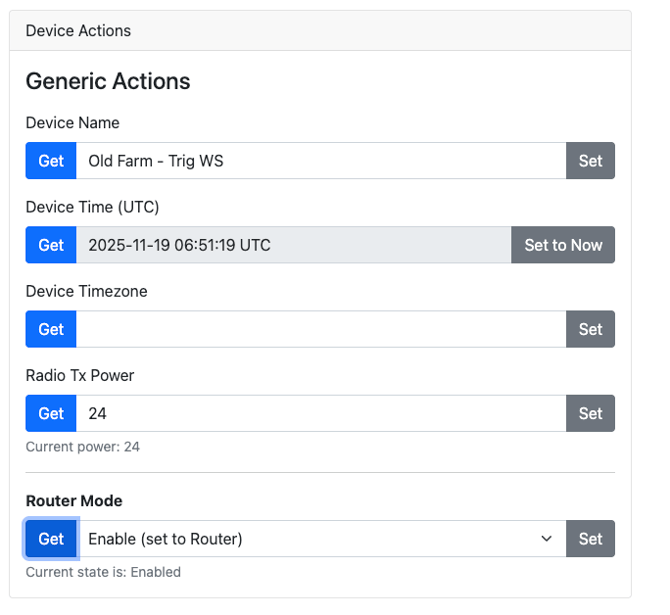Click the Router Mode dropdown chevron arrow
Screen dimensions: 670x615
coord(546,539)
